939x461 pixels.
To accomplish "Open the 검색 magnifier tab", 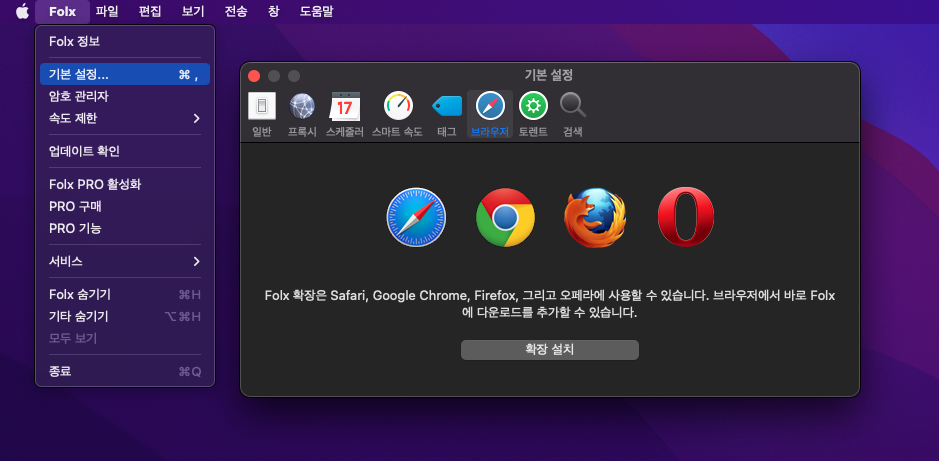I will pos(573,114).
